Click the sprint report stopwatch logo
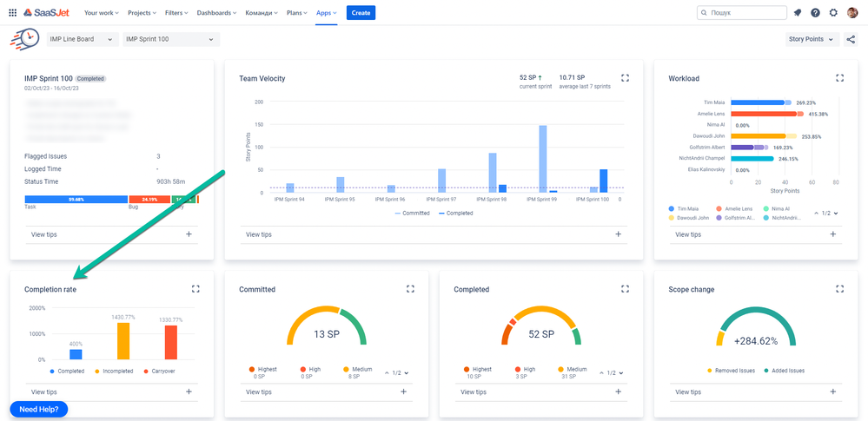Screen dimensions: 868x421 click(x=25, y=40)
